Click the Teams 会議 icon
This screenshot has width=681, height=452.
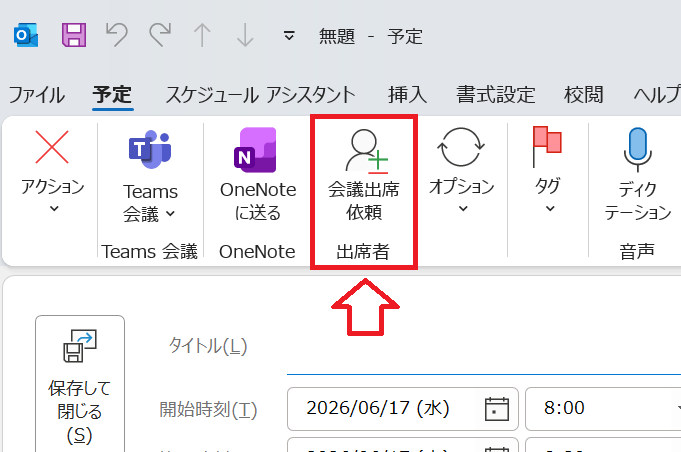[x=150, y=149]
